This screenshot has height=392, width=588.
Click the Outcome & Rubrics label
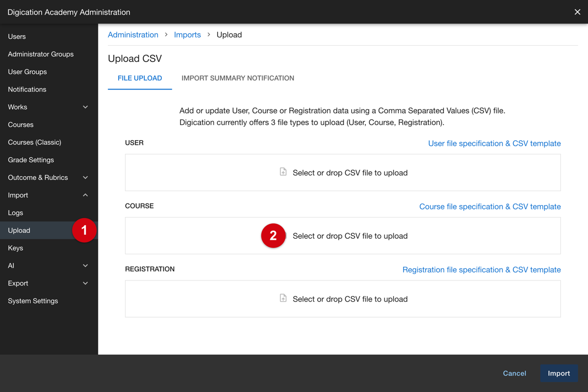coord(38,177)
